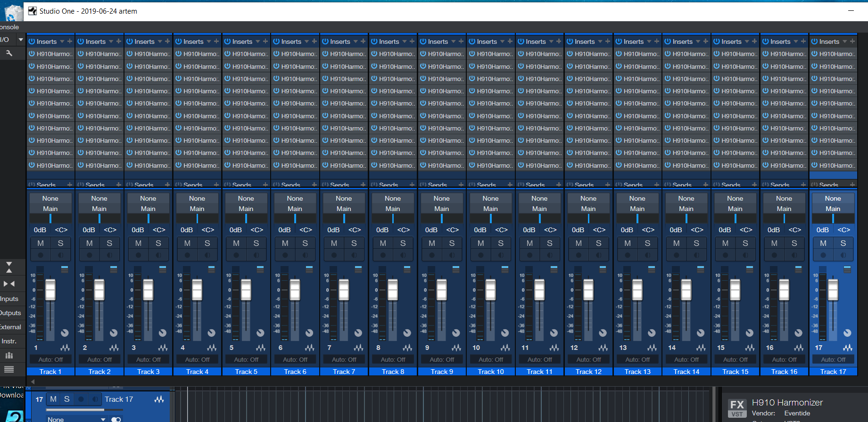
Task: Open console options with the wrench icon
Action: pos(9,53)
